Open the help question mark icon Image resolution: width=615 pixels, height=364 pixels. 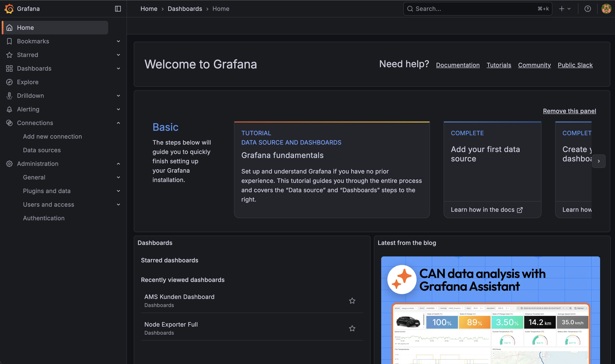tap(588, 9)
